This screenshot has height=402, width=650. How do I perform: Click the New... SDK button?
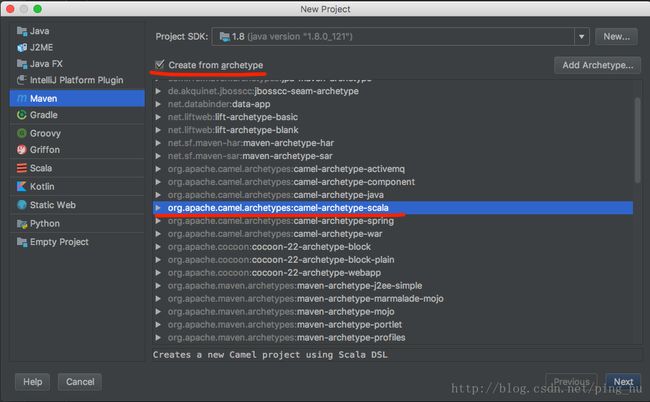[616, 37]
